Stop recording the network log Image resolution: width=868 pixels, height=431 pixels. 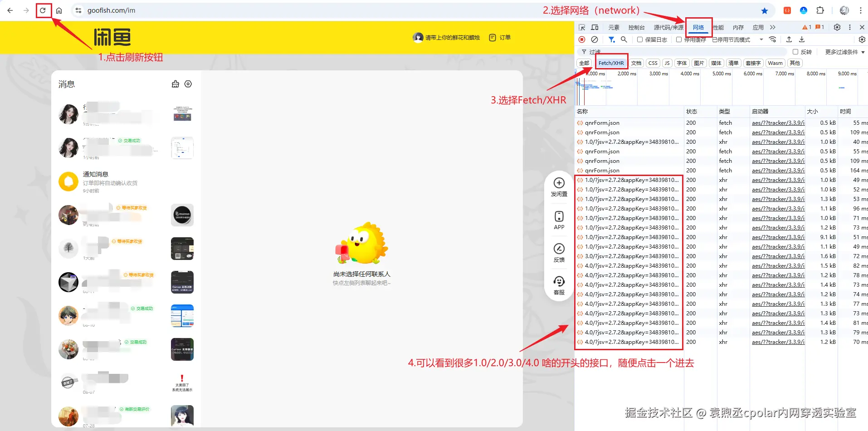(582, 39)
